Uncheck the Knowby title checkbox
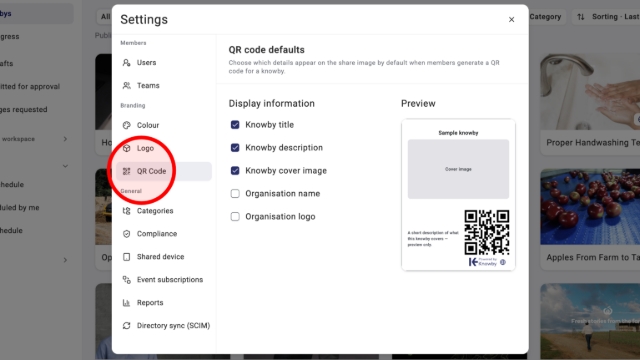The image size is (640, 360). coord(235,125)
